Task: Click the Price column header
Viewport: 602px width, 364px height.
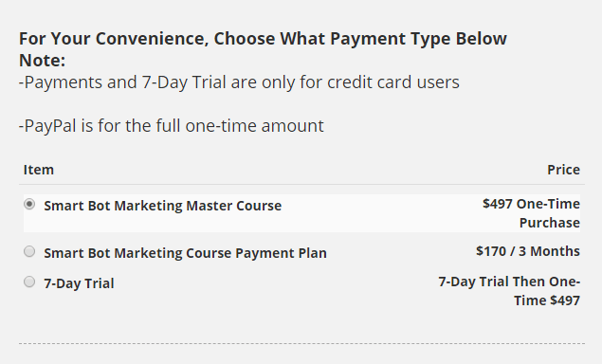Action: tap(563, 170)
